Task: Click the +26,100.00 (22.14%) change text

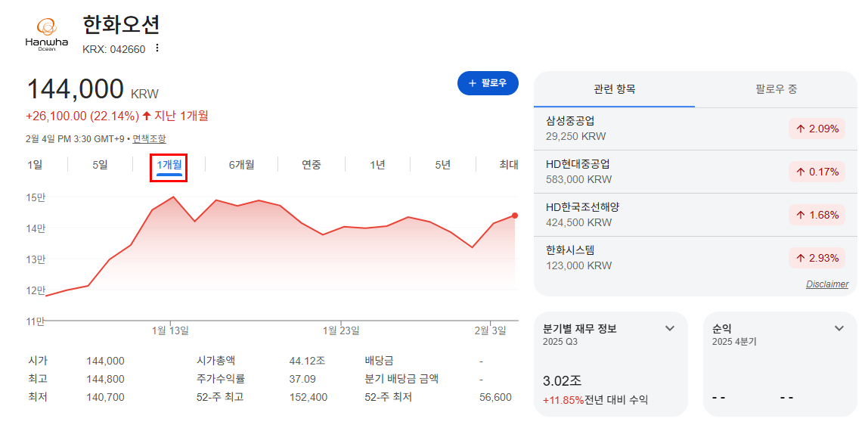Action: (x=82, y=116)
